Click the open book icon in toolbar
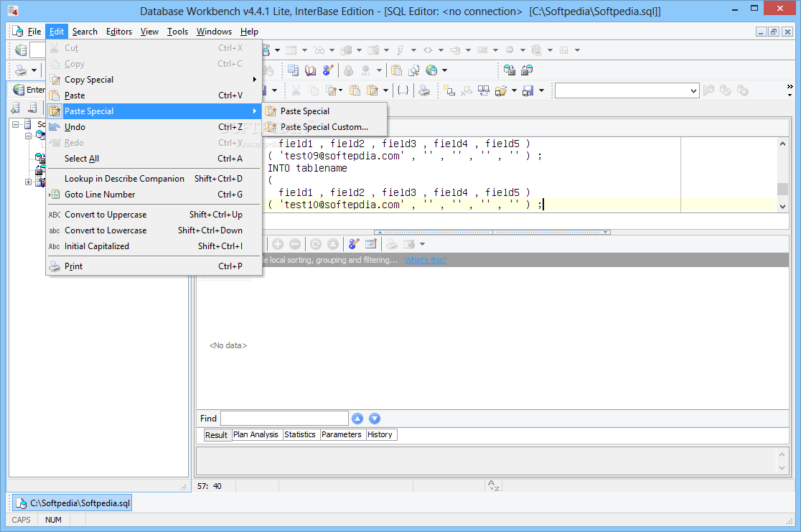The width and height of the screenshot is (801, 532). pos(311,70)
